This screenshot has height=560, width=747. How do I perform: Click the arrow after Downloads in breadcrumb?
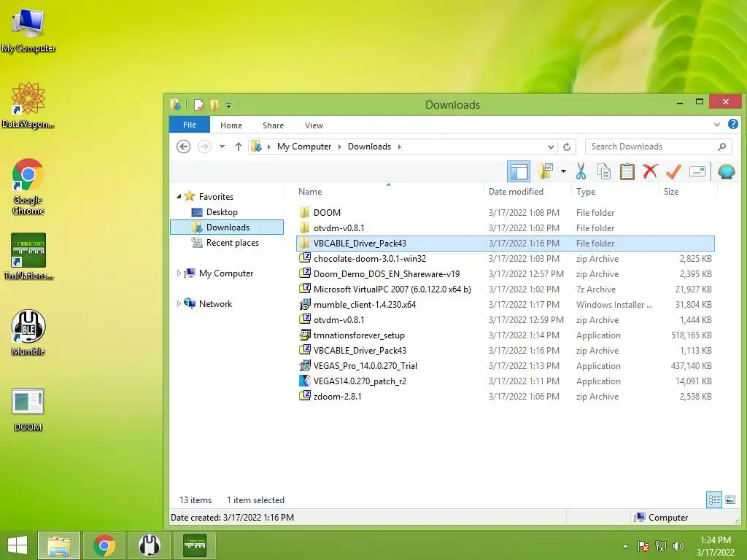coord(399,147)
